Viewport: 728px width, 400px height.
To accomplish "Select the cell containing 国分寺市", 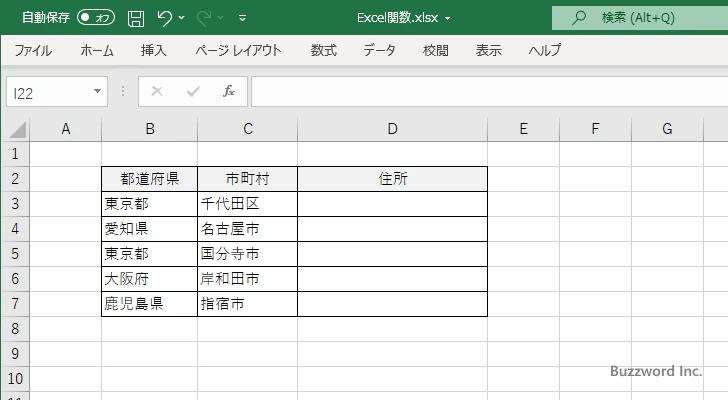I will 247,254.
